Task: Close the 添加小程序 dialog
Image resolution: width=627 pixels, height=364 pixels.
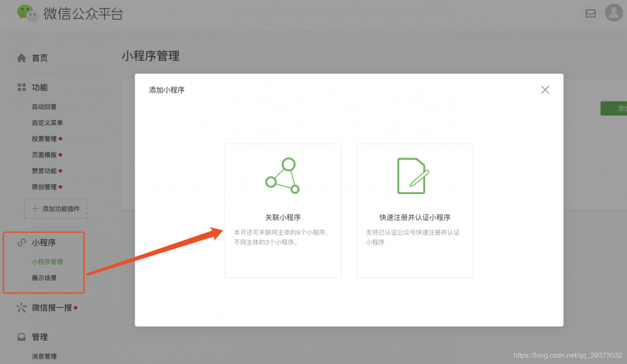Action: pyautogui.click(x=545, y=90)
